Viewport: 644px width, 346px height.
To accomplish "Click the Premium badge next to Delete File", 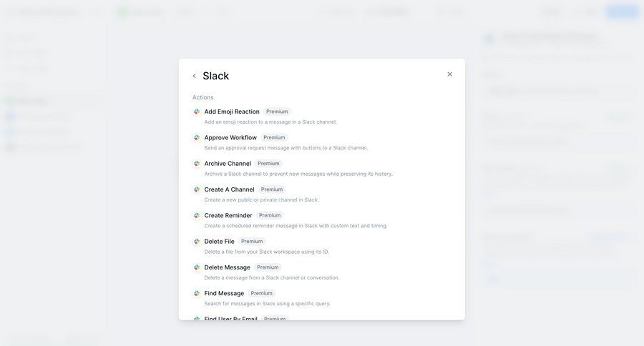I will (252, 242).
